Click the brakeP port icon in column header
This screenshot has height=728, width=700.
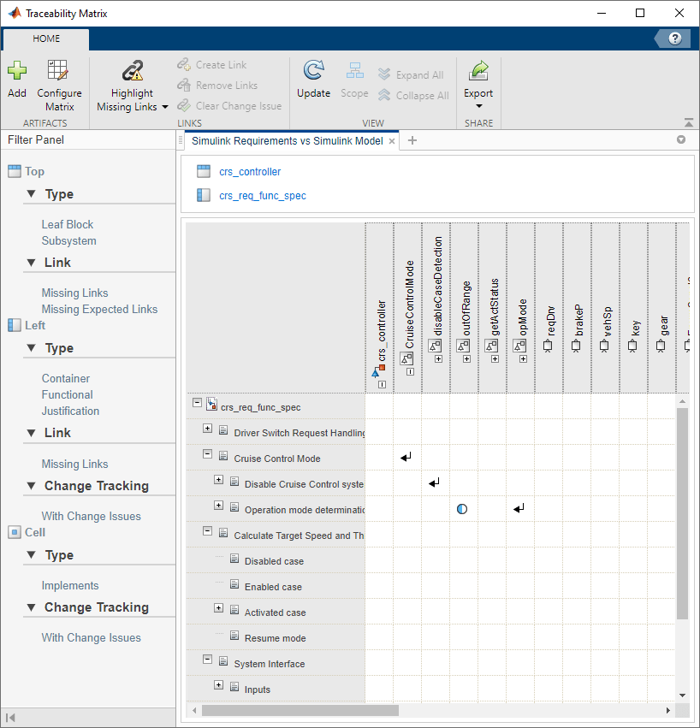(x=576, y=346)
